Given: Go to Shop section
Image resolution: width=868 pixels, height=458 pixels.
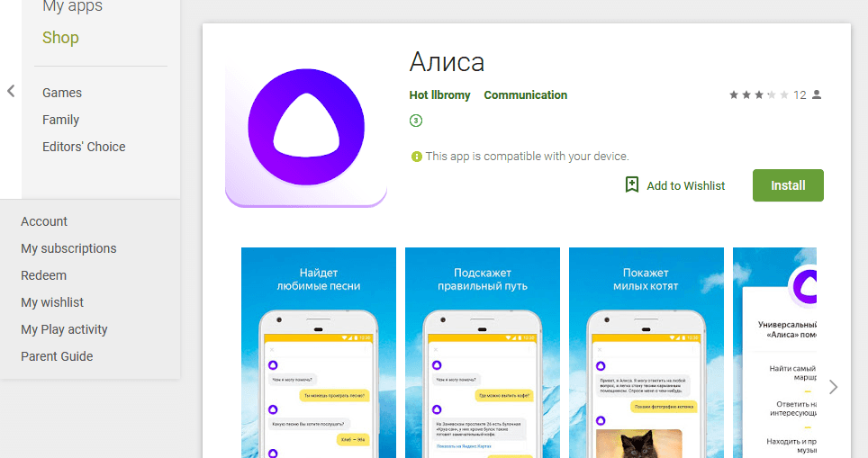Looking at the screenshot, I should (x=60, y=38).
